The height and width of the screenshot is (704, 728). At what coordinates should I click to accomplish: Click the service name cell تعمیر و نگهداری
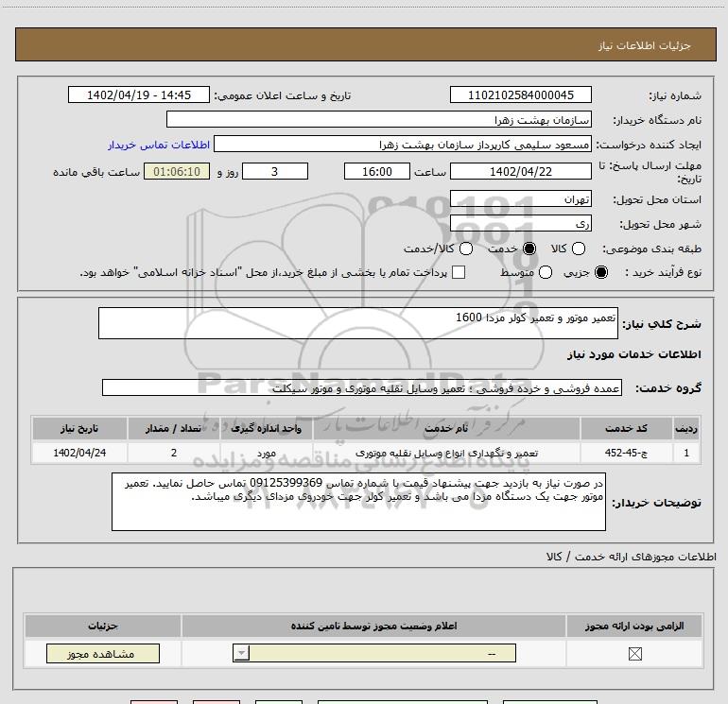[446, 453]
